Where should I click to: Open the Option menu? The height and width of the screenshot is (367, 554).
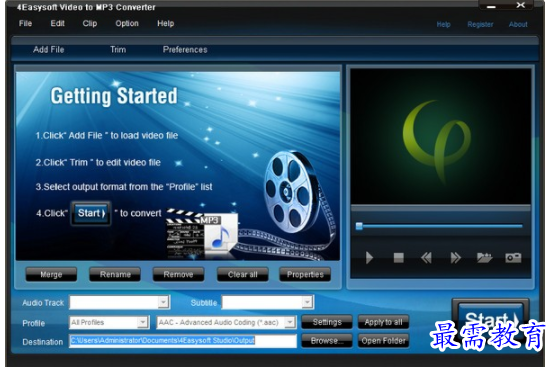tap(127, 24)
